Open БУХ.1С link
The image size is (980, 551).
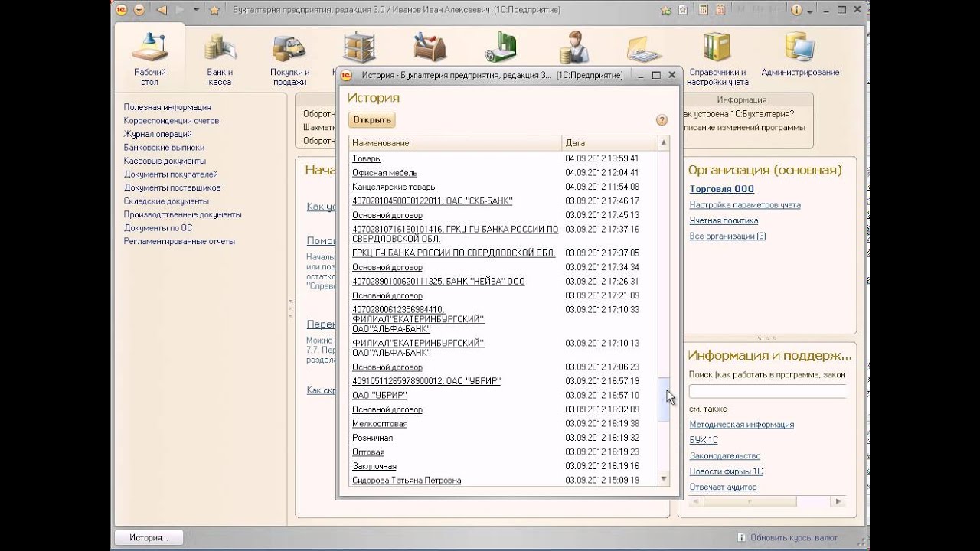[704, 440]
